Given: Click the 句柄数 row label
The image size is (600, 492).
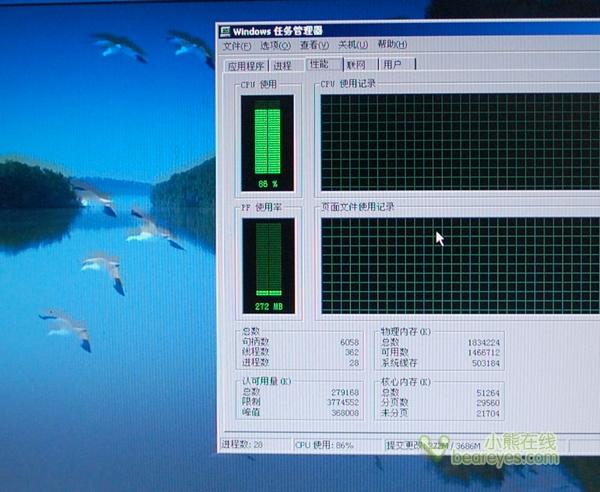Looking at the screenshot, I should pyautogui.click(x=255, y=342).
